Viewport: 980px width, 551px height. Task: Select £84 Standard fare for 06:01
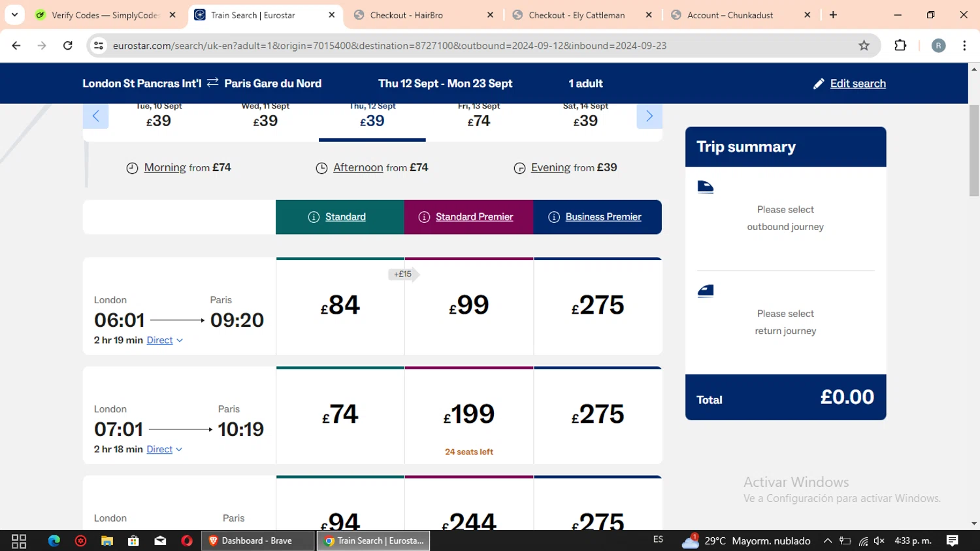340,306
